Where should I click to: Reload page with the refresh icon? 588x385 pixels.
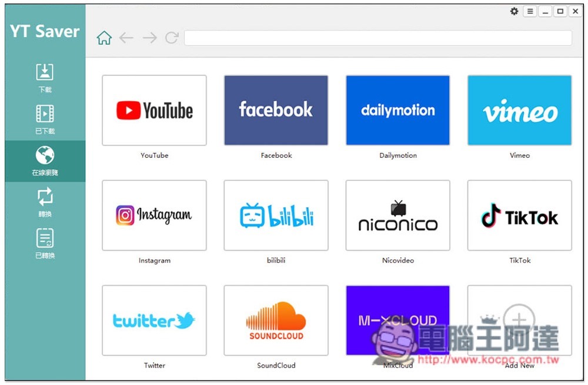[x=172, y=38]
